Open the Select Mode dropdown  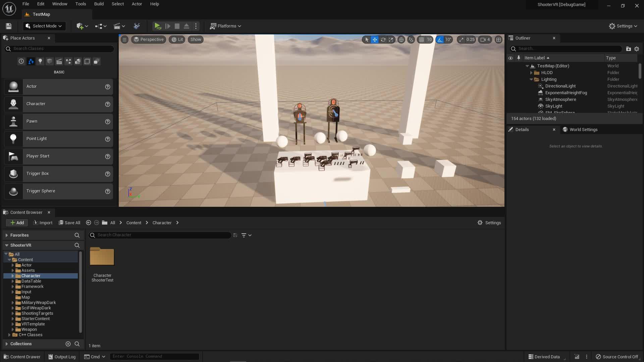point(44,26)
